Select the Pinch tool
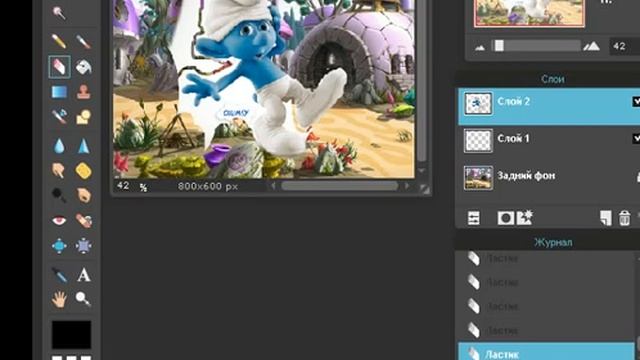This screenshot has width=640, height=360. click(x=83, y=246)
